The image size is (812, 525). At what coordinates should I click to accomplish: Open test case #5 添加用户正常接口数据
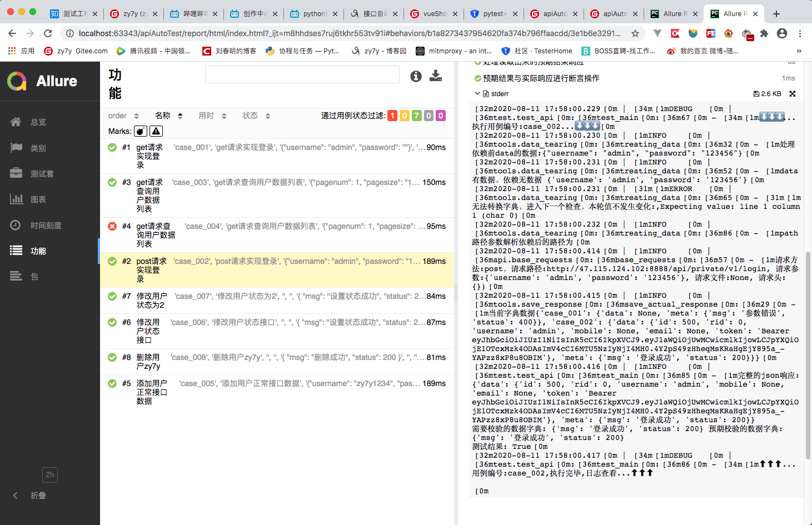277,392
